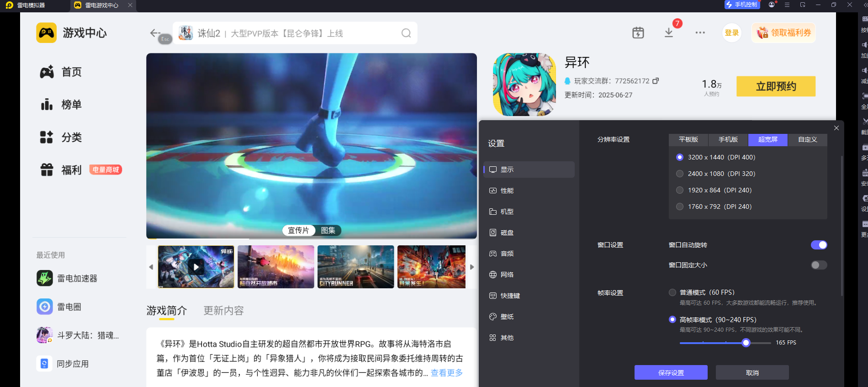The width and height of the screenshot is (868, 387).
Task: Open the calendar check-in icon
Action: coord(638,33)
